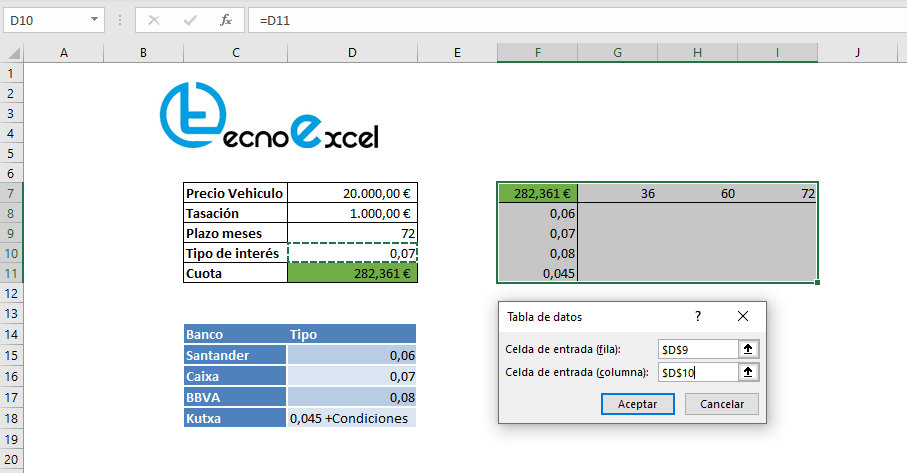This screenshot has height=473, width=907.
Task: Confirm dialog with Aceptar button
Action: [637, 404]
